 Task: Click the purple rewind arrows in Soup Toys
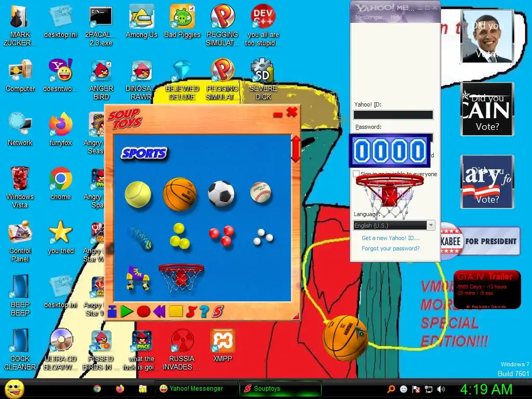[x=159, y=312]
